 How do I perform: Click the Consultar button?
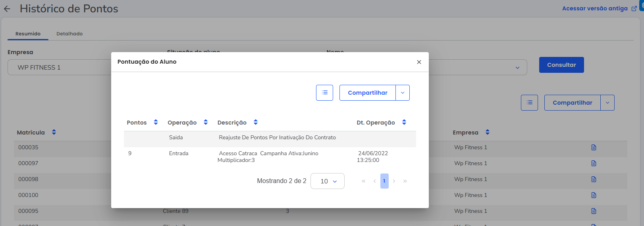point(561,65)
